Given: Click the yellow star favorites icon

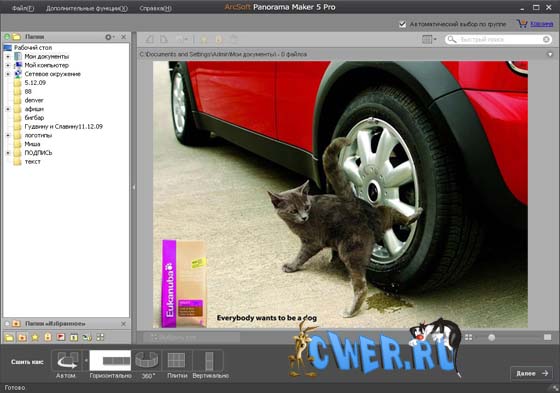Looking at the screenshot, I should click(35, 337).
